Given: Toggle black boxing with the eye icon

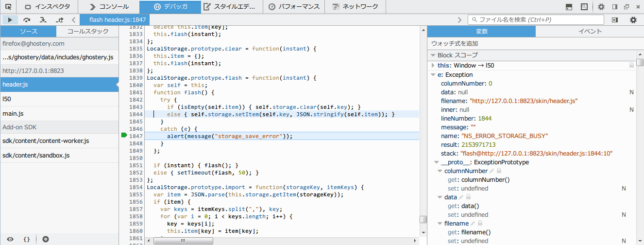Looking at the screenshot, I should [10, 239].
